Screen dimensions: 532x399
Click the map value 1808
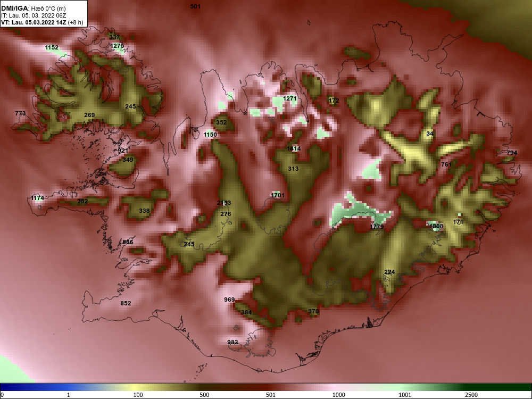(x=436, y=226)
